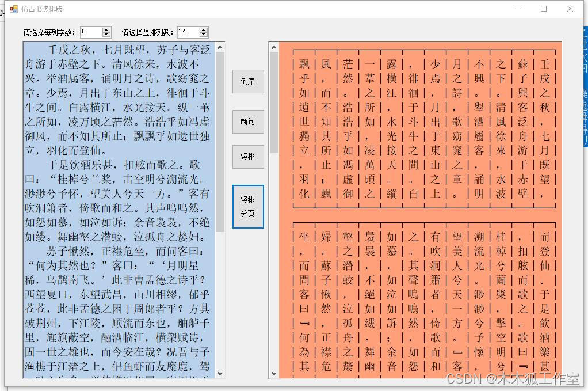Decrease the characters-per-column spinner value

tap(106, 35)
